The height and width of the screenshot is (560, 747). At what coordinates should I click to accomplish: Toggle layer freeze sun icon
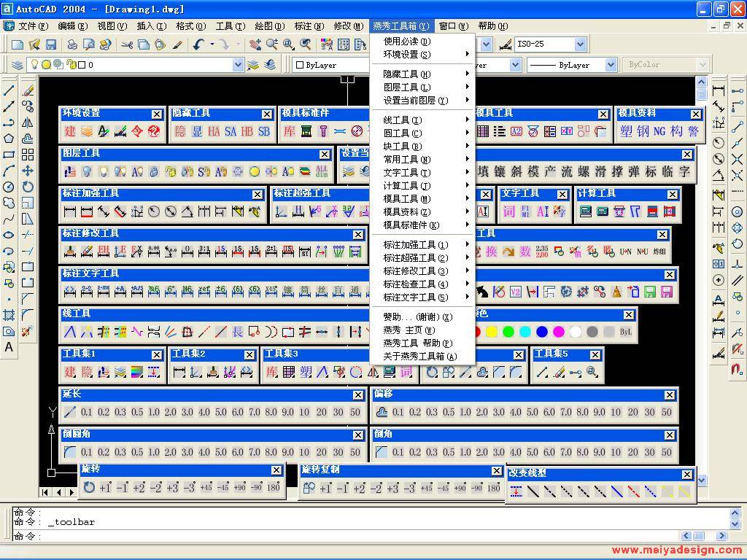click(46, 64)
